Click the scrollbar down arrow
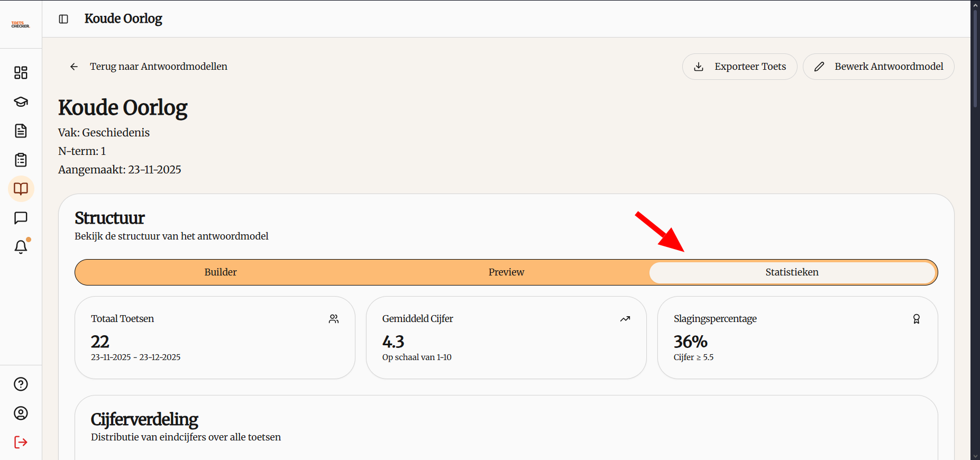This screenshot has height=460, width=980. tap(975, 456)
